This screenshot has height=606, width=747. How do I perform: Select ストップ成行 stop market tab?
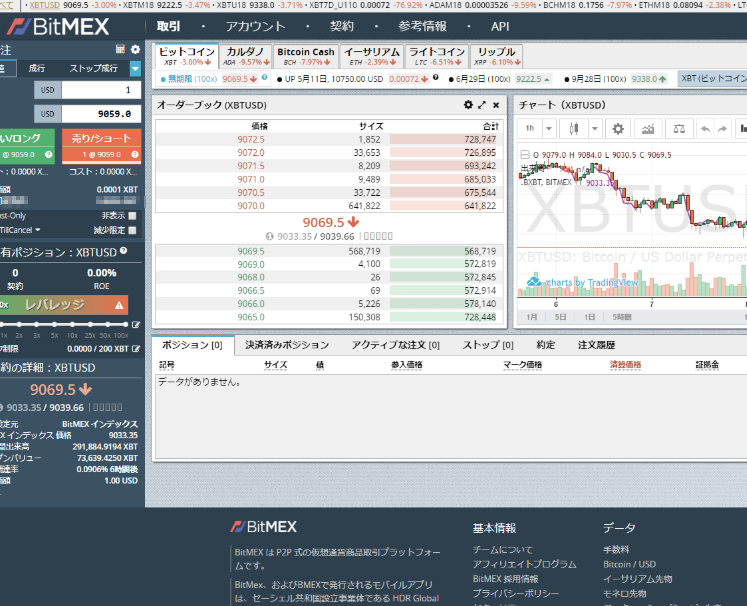point(93,69)
